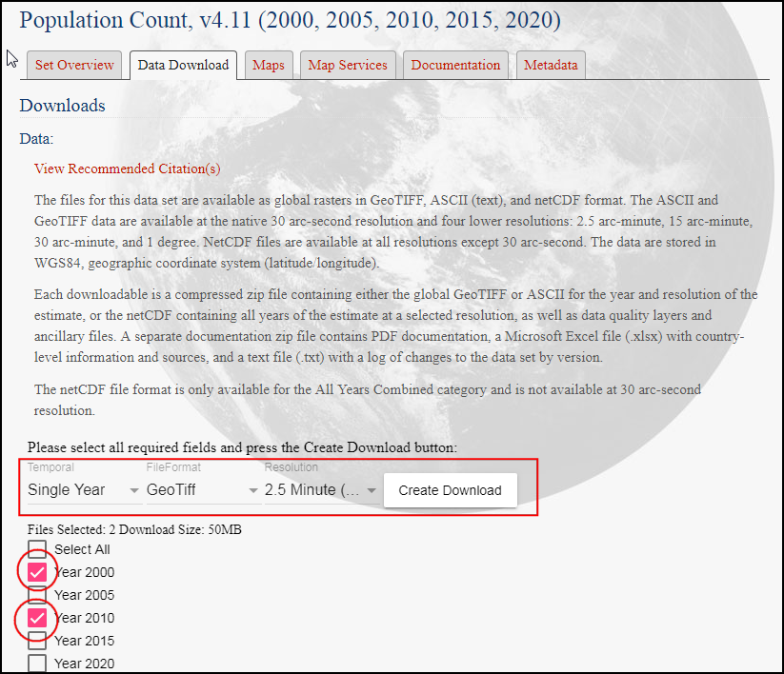Enable the Year 2005 checkbox
Viewport: 784px width, 674px height.
(x=37, y=595)
